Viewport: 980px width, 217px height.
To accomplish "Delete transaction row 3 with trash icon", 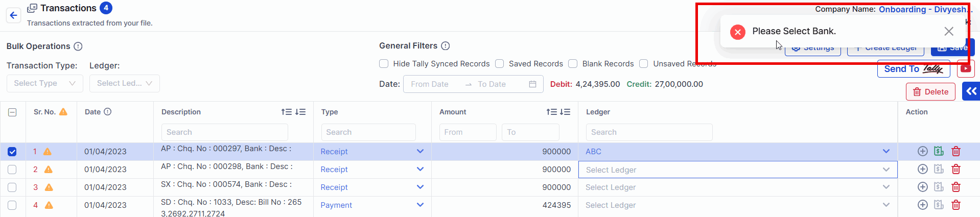I will tap(956, 187).
